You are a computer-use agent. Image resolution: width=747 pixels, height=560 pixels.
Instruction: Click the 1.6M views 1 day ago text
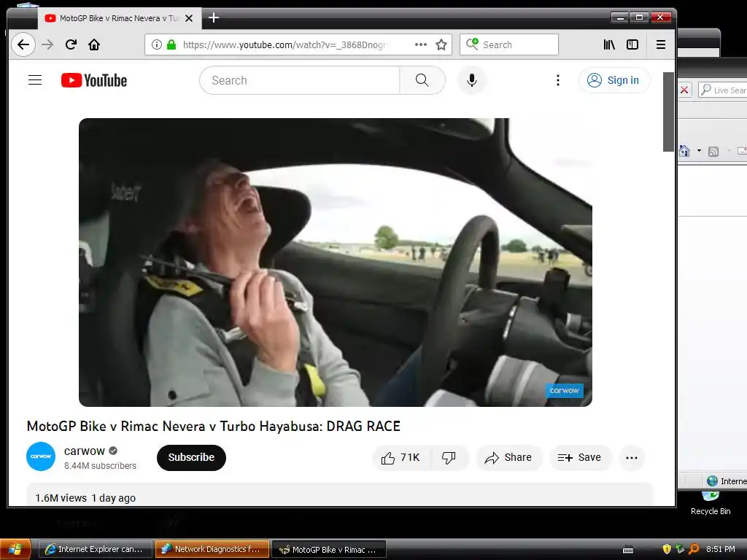coord(85,498)
